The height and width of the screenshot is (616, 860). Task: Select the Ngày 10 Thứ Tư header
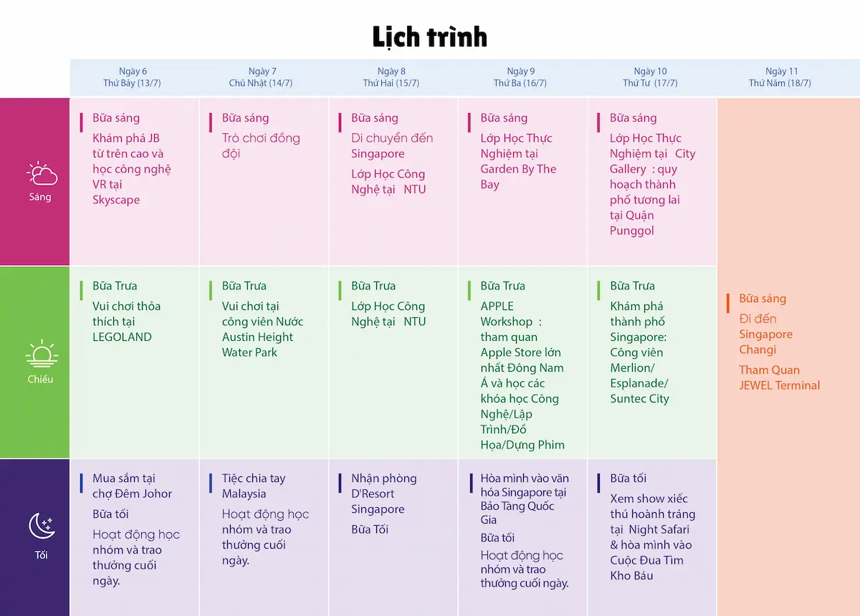[650, 77]
